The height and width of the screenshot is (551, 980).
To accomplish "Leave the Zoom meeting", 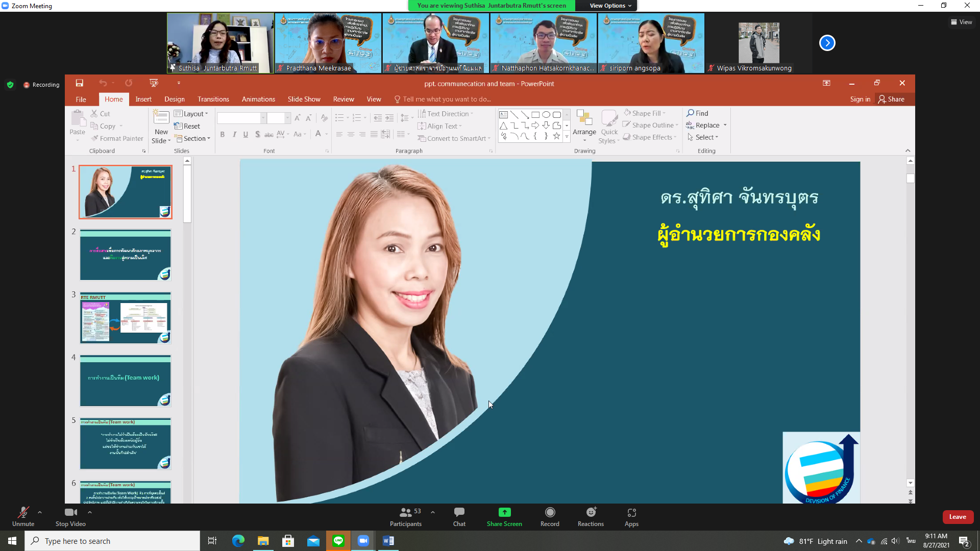I will 958,517.
